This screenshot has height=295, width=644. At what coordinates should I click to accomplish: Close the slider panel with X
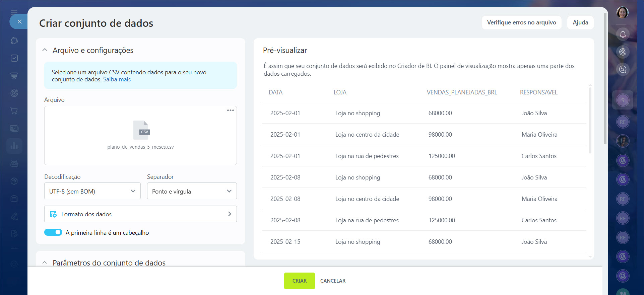click(x=19, y=22)
